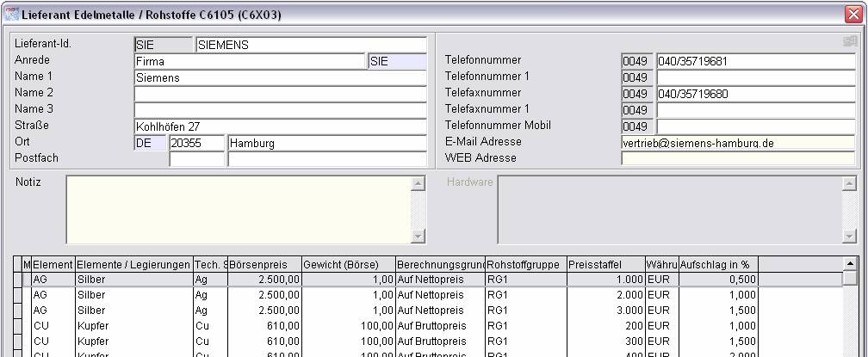Image resolution: width=868 pixels, height=357 pixels.
Task: Select row marker of Silber row with Preisstaffel 2.000
Action: pos(18,295)
